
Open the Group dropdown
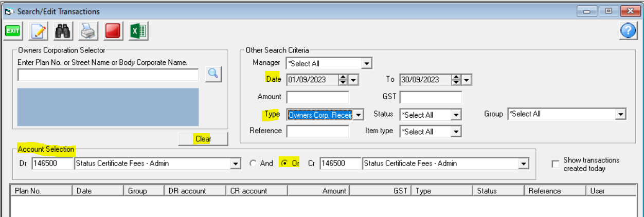(621, 114)
